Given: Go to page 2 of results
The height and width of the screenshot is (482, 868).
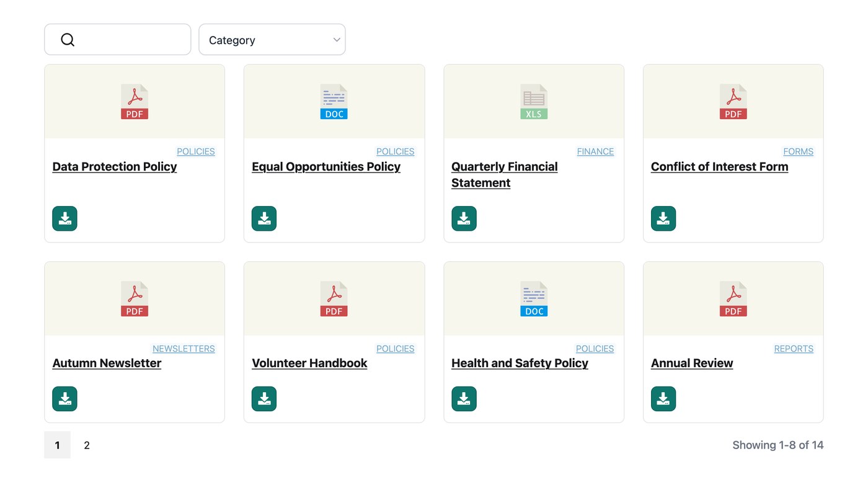Looking at the screenshot, I should click(87, 445).
